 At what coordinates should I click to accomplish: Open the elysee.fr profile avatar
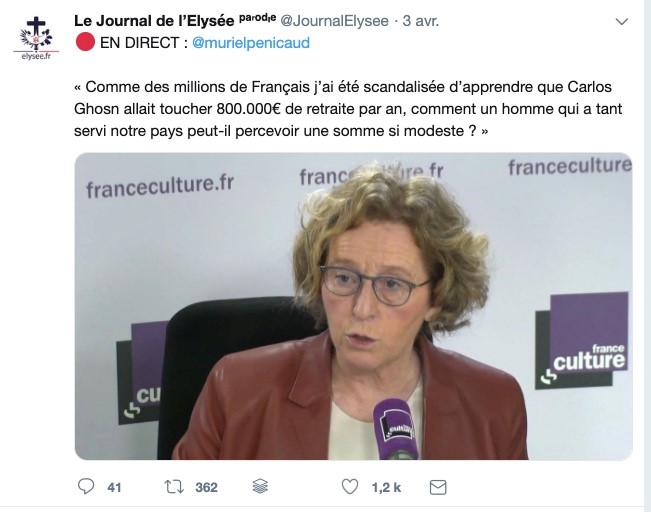pyautogui.click(x=36, y=38)
